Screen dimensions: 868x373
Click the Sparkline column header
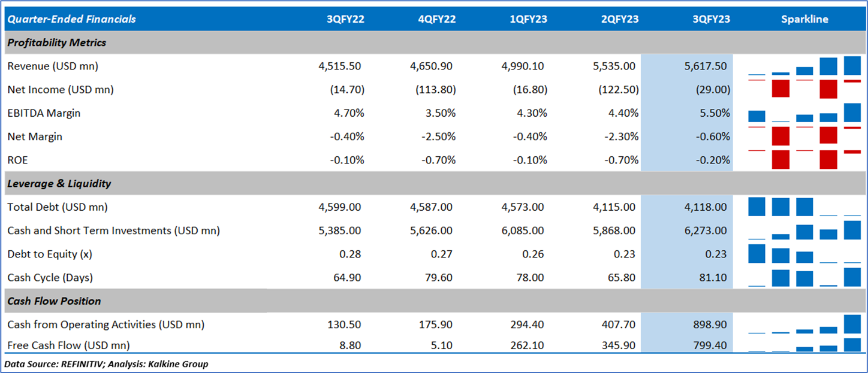804,19
